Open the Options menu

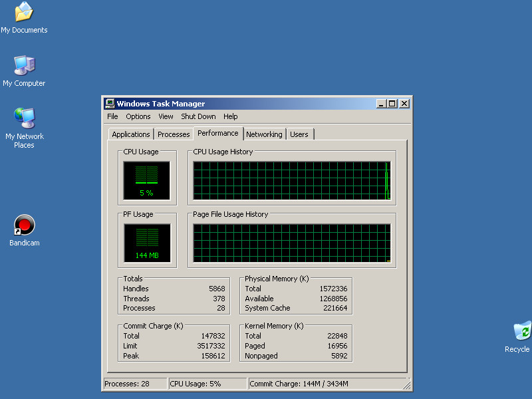pos(138,116)
